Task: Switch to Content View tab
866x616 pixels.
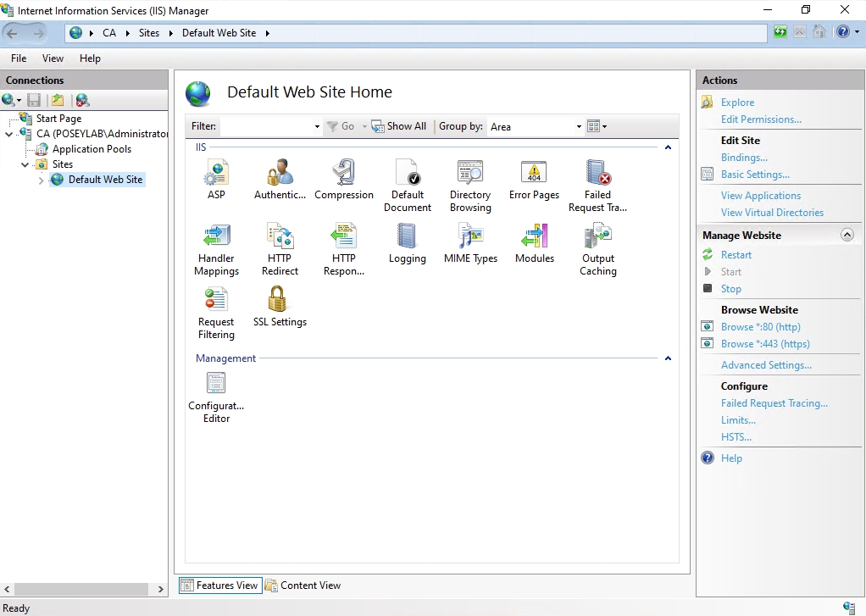Action: [x=303, y=585]
